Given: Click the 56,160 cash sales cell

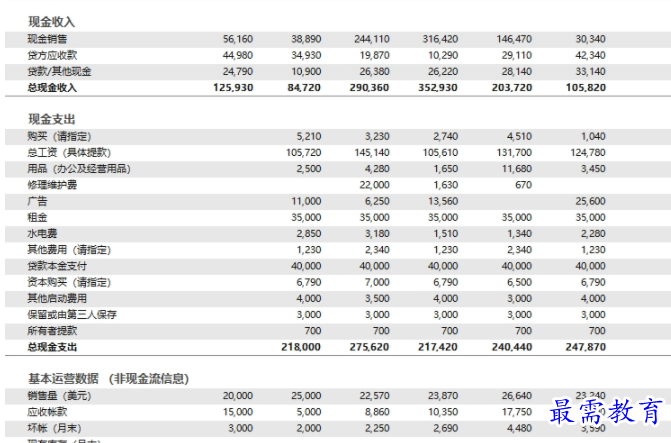Looking at the screenshot, I should pos(238,39).
